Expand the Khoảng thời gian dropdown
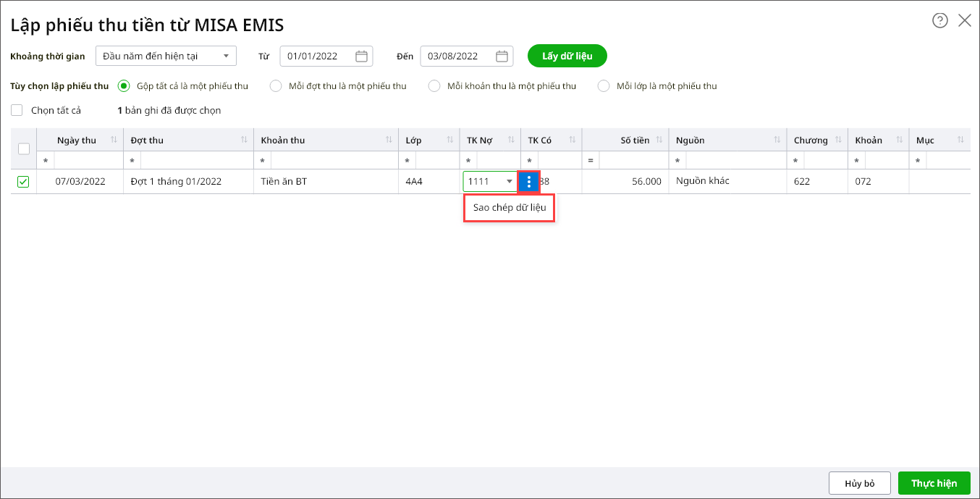The height and width of the screenshot is (499, 980). click(227, 56)
